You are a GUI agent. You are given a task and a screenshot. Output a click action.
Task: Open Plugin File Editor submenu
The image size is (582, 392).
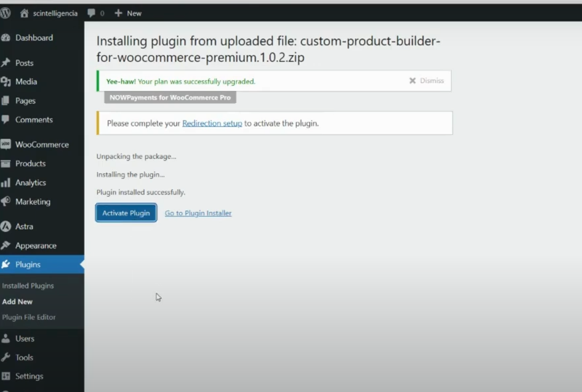point(29,317)
